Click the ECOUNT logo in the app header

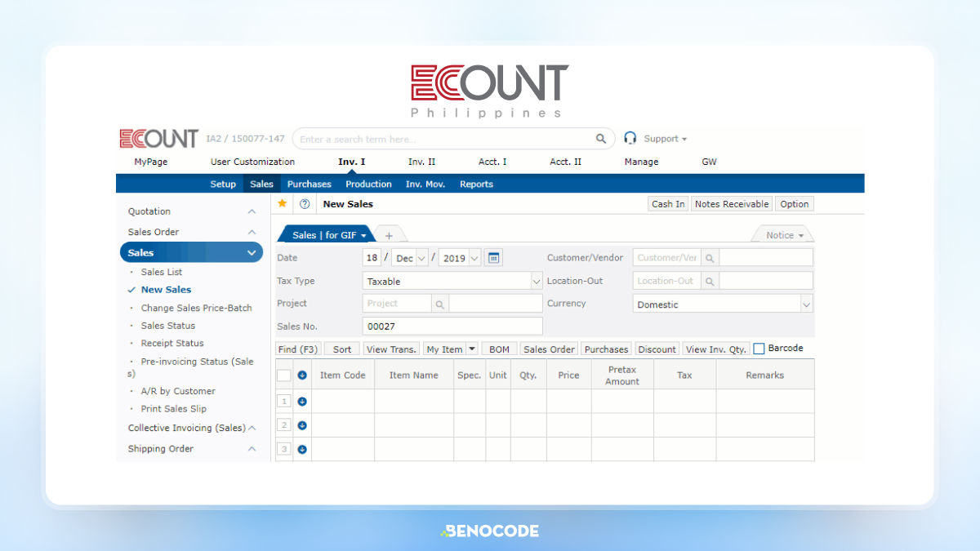pyautogui.click(x=159, y=139)
